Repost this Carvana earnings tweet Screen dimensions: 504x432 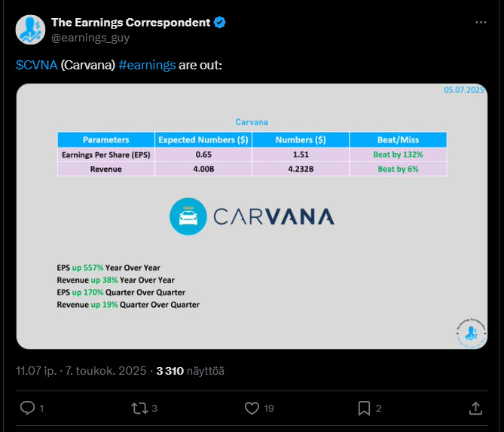(x=139, y=408)
